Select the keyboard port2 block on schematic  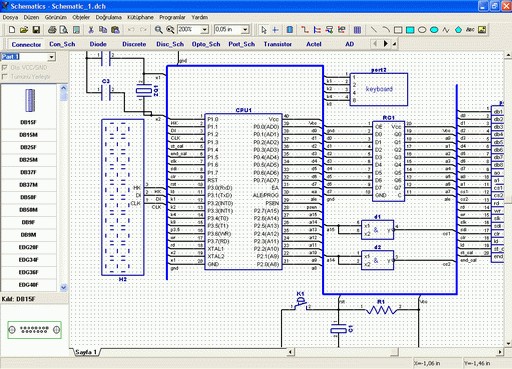[x=379, y=89]
